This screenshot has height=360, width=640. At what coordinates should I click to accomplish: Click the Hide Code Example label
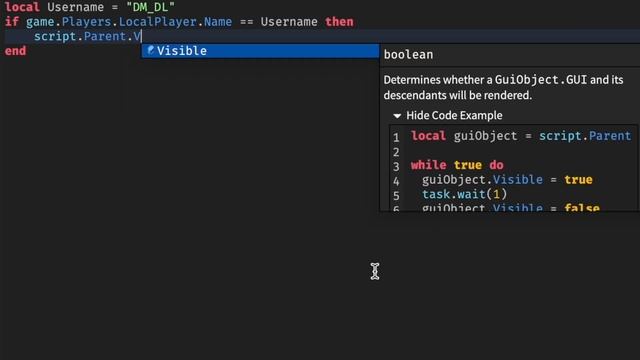tap(454, 116)
